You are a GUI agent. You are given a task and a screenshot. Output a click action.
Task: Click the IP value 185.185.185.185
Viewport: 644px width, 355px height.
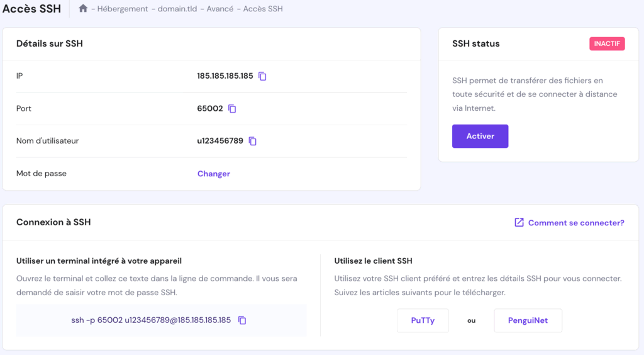225,76
